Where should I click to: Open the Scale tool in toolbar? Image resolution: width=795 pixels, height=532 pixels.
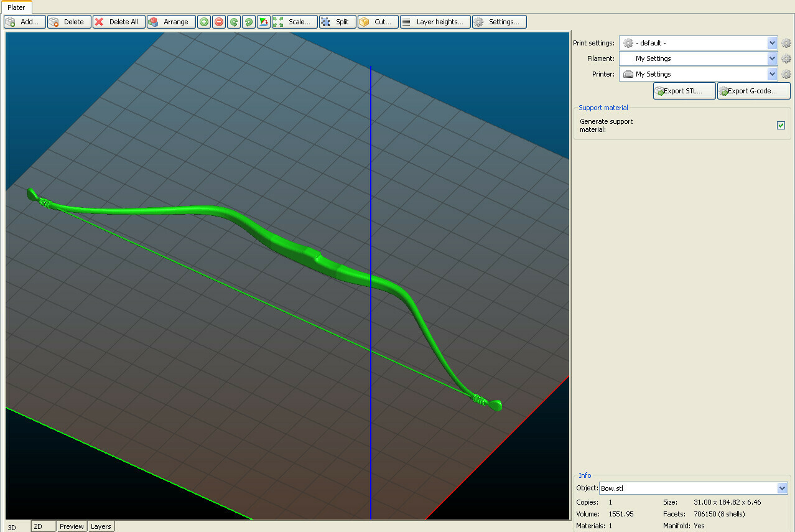point(294,22)
